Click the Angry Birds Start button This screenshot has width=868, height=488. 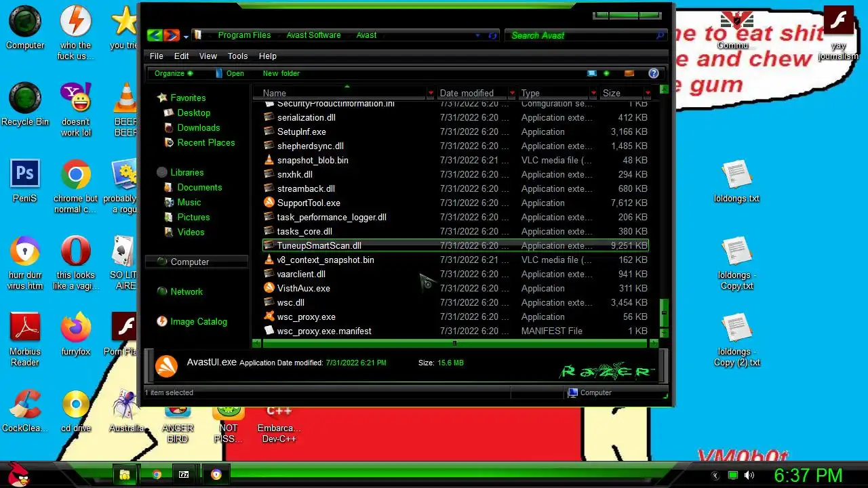18,474
